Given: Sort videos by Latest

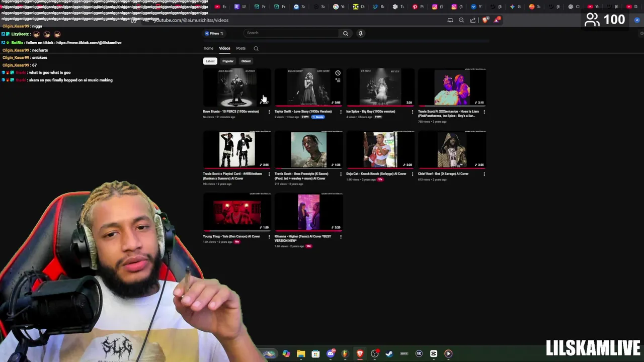Looking at the screenshot, I should 210,61.
